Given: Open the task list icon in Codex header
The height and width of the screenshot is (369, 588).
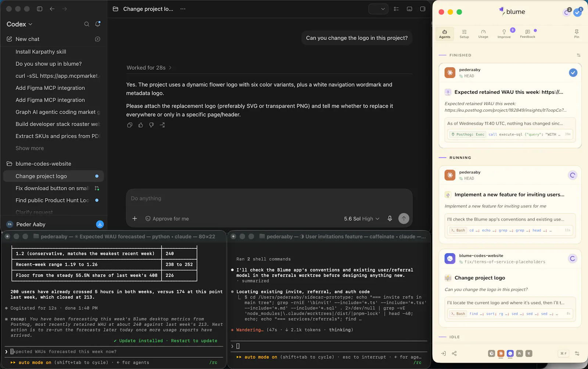Looking at the screenshot, I should pyautogui.click(x=396, y=9).
